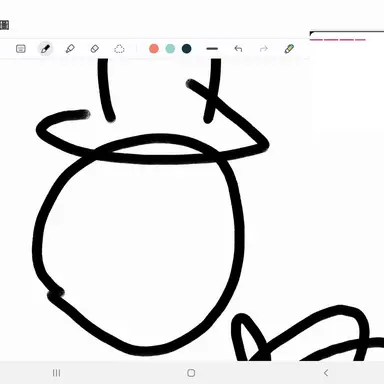The height and width of the screenshot is (384, 384).
Task: Choose the mint green pen color
Action: click(170, 49)
